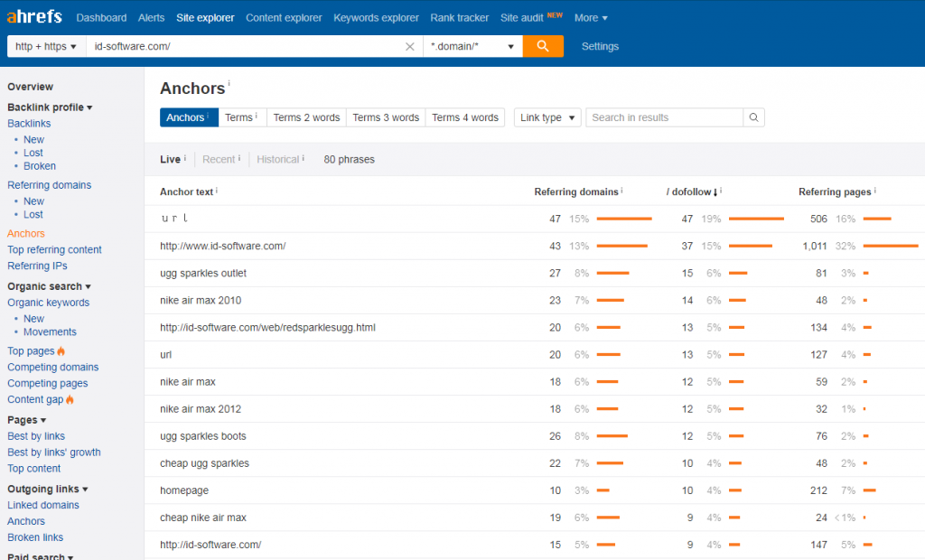Open Broken backlinks in the sidebar
The width and height of the screenshot is (925, 560).
click(40, 166)
